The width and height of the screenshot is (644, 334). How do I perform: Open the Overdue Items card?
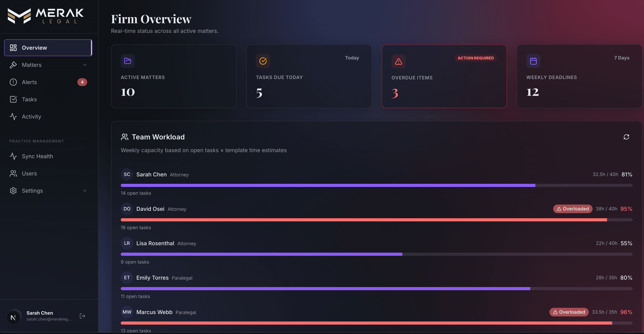pos(444,76)
